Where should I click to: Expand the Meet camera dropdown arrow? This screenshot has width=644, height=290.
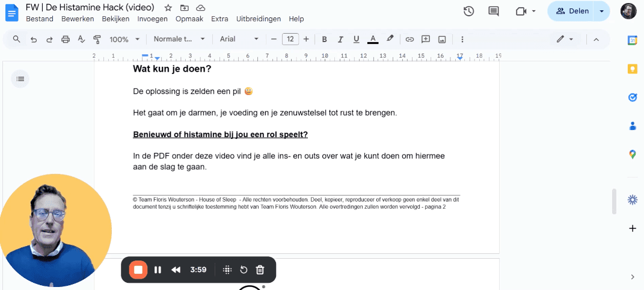(534, 11)
